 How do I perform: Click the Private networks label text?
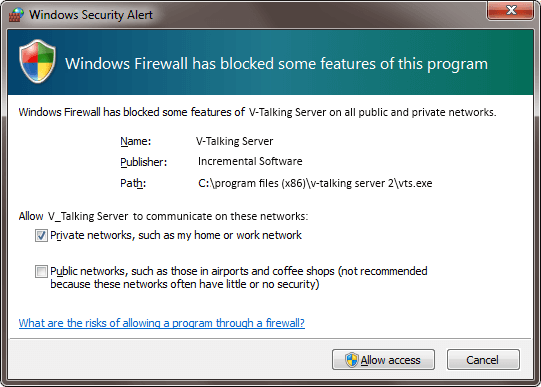click(x=176, y=235)
